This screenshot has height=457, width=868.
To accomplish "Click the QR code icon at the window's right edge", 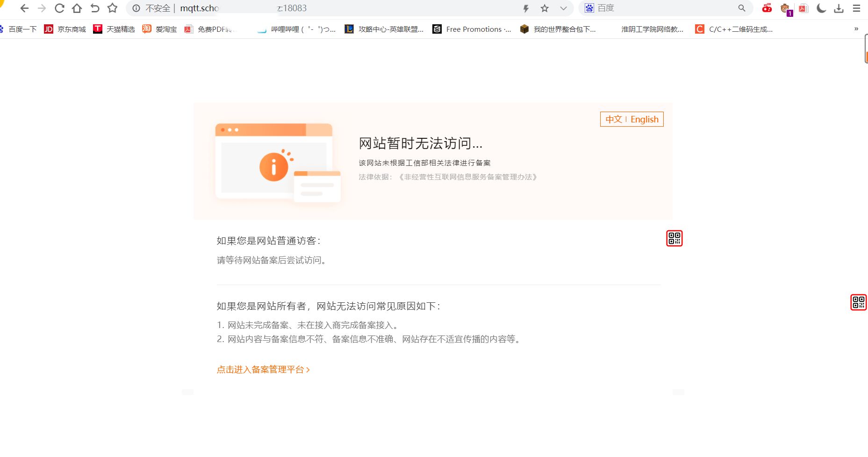I will (859, 302).
